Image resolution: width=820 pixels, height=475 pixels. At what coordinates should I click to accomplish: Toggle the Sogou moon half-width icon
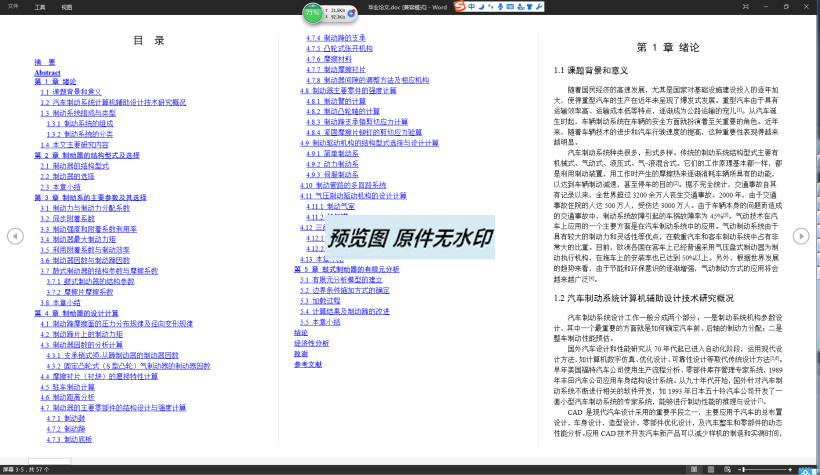click(x=481, y=6)
